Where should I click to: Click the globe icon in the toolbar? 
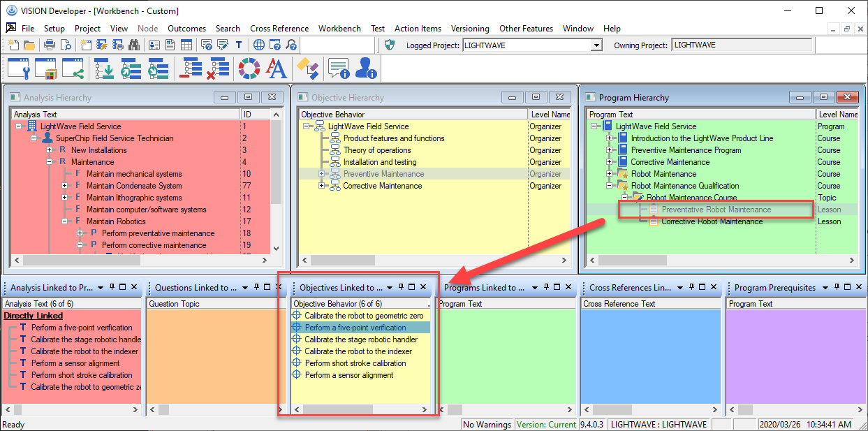click(259, 45)
